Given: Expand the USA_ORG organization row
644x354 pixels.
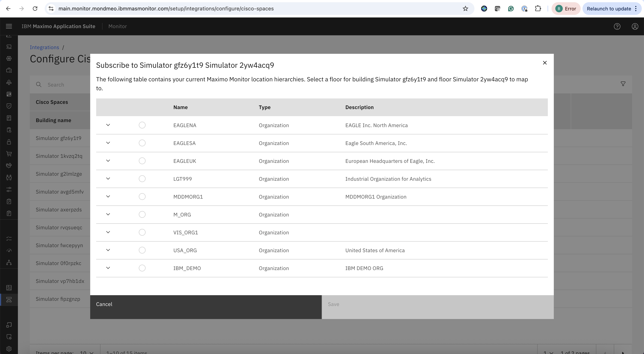Looking at the screenshot, I should coord(108,250).
